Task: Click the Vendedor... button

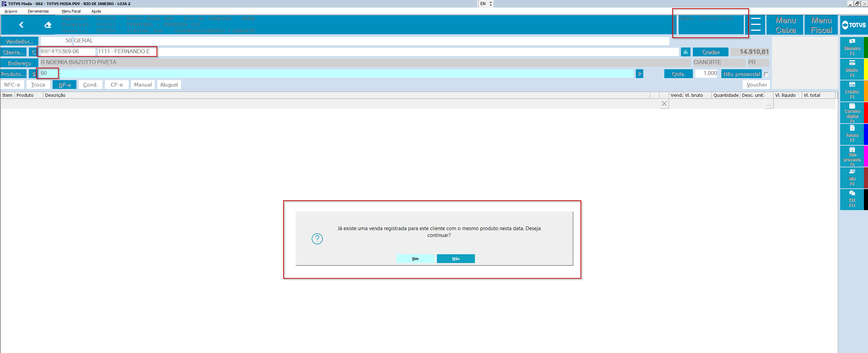Action: 19,41
